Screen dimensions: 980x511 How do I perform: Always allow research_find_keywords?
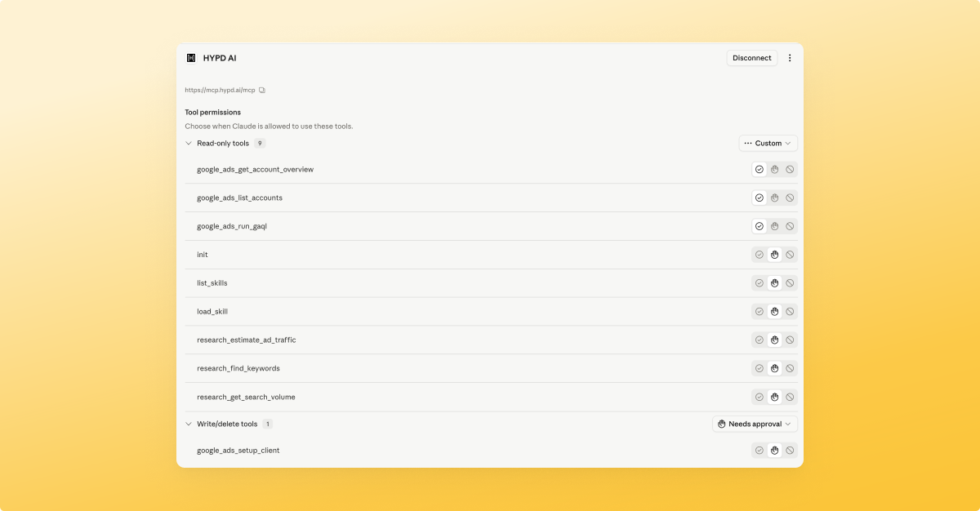pos(759,368)
